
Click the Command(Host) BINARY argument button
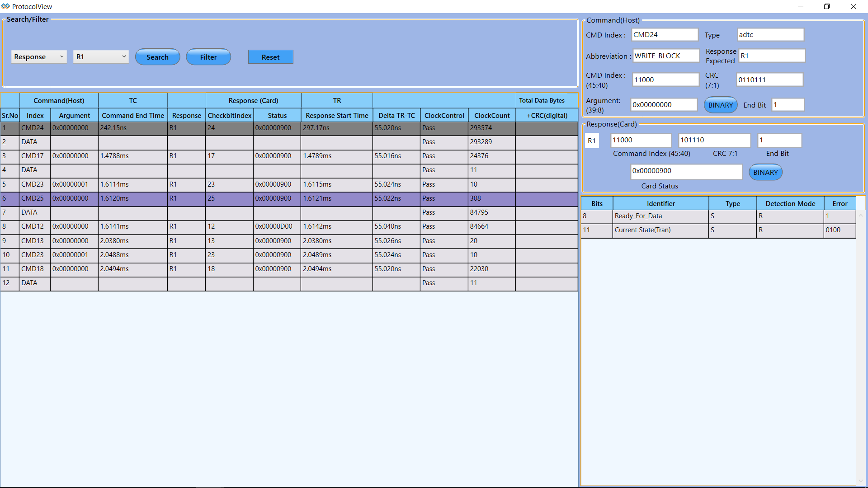(x=720, y=105)
